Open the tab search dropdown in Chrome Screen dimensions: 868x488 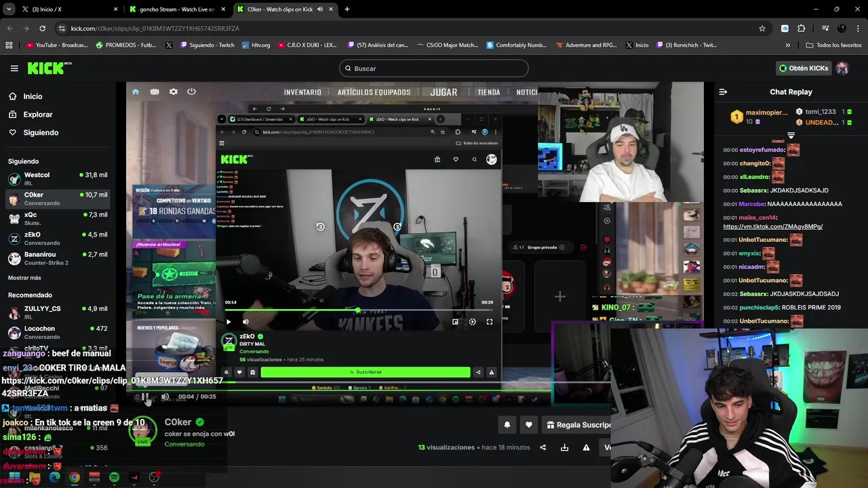pyautogui.click(x=9, y=9)
